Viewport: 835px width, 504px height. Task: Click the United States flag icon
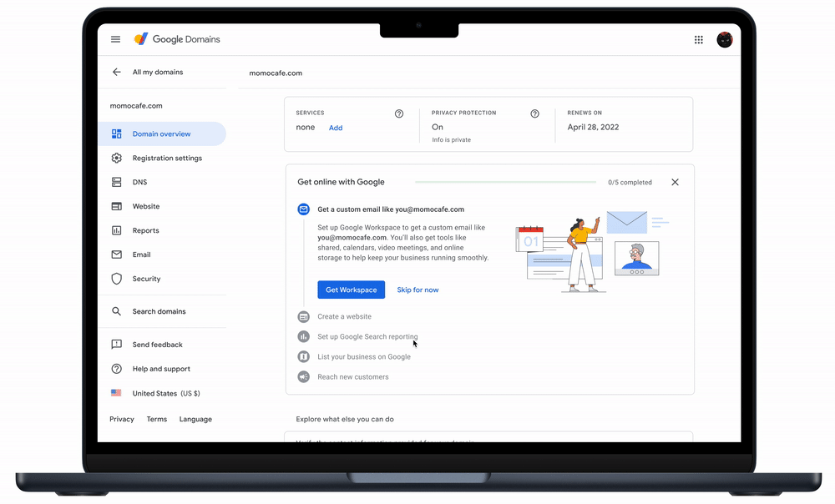pos(116,393)
